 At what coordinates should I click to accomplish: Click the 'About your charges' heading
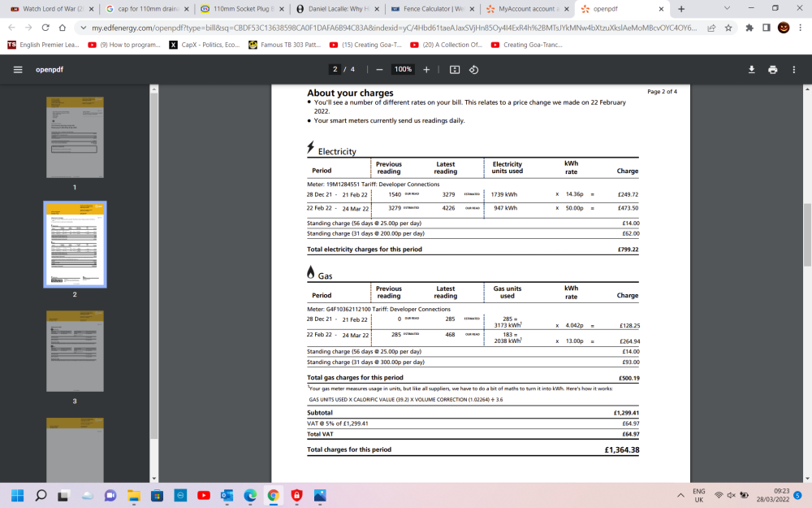(x=350, y=93)
